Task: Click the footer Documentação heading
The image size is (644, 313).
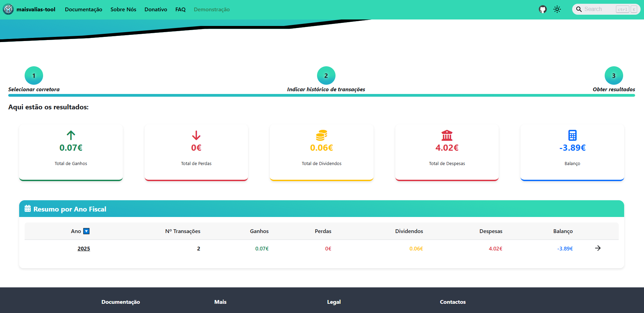Action: tap(121, 302)
